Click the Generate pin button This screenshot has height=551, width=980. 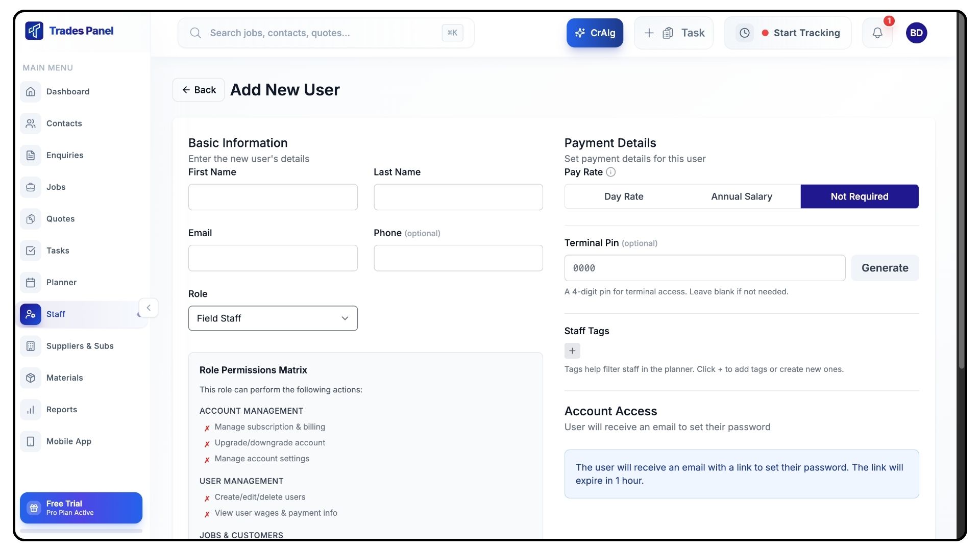tap(885, 268)
